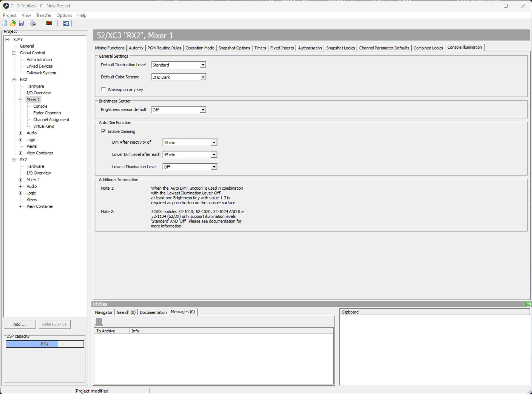The width and height of the screenshot is (532, 394).
Task: Open the Default Color Scheme dropdown
Action: click(203, 77)
